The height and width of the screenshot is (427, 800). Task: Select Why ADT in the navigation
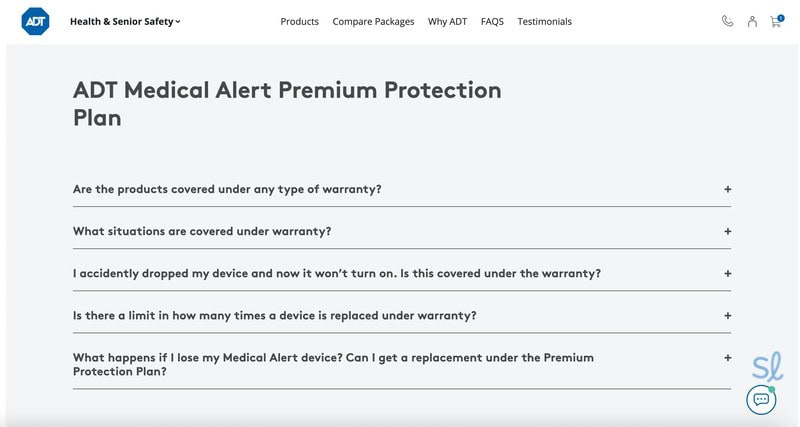point(447,22)
